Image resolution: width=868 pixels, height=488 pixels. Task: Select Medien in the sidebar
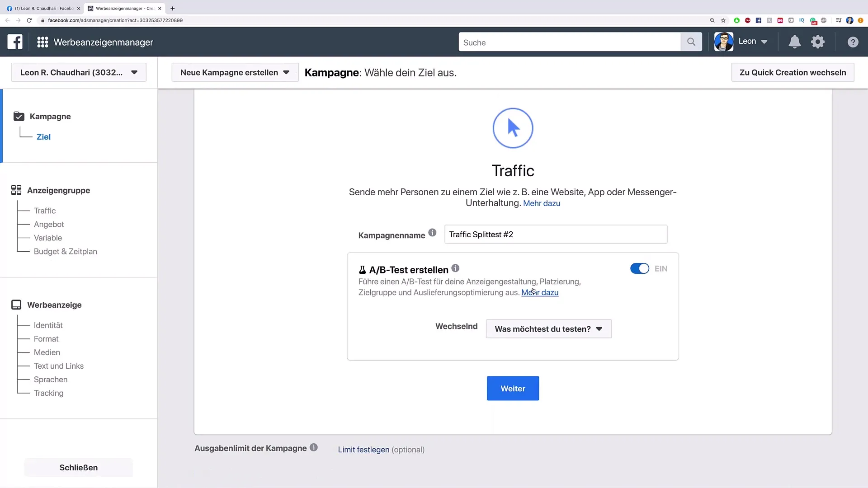click(47, 352)
